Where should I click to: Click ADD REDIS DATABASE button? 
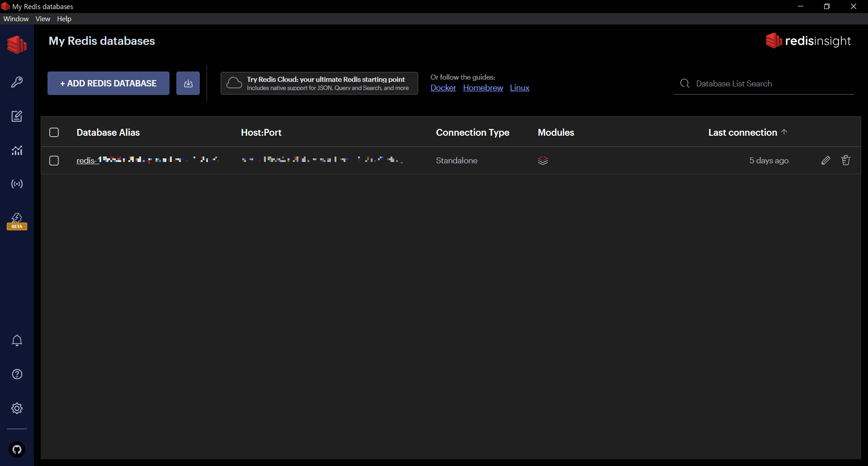[x=108, y=83]
